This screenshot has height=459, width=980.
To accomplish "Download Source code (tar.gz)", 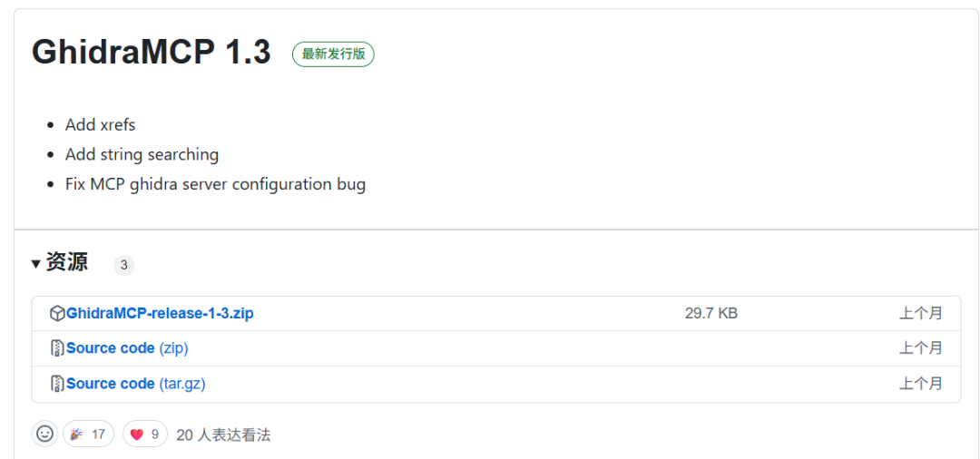I will click(135, 384).
